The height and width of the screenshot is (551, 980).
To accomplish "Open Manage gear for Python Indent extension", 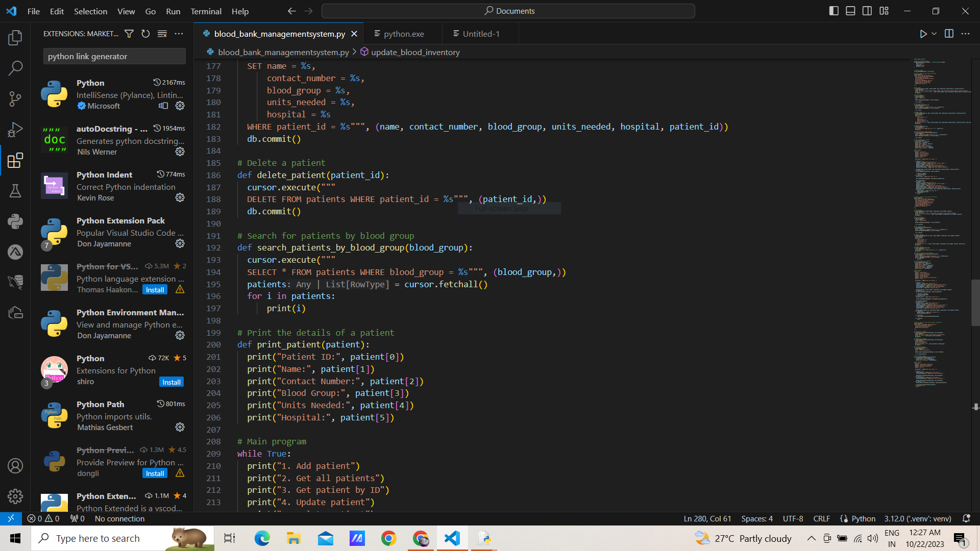I will click(180, 197).
